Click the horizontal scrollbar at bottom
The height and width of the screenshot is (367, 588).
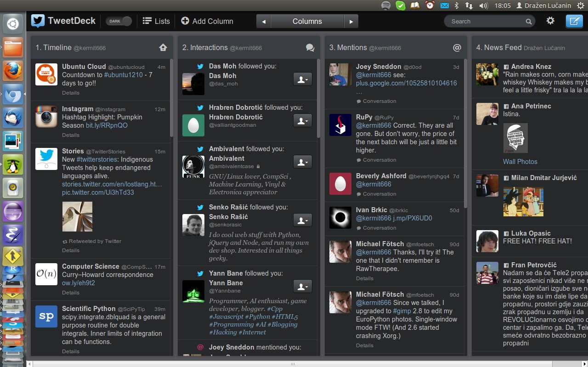(293, 364)
